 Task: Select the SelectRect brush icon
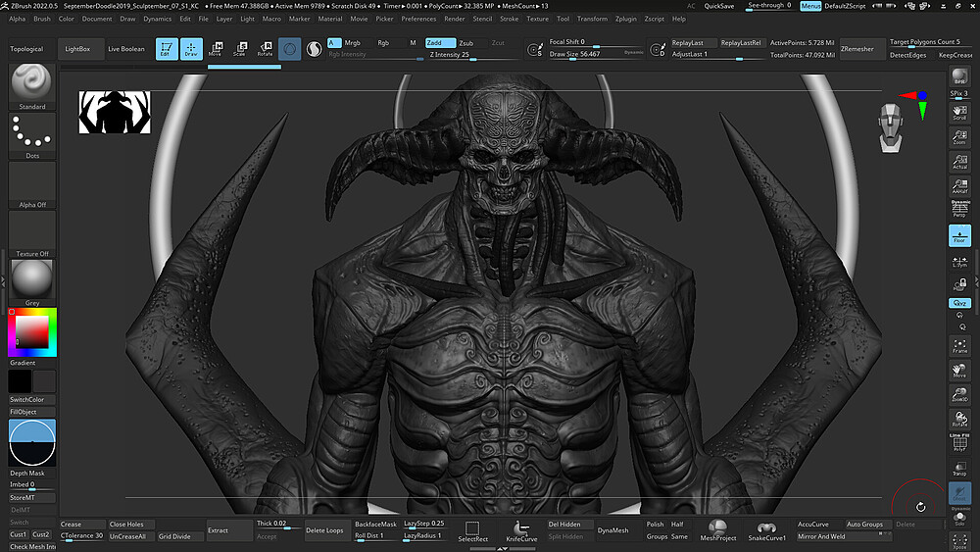[472, 530]
